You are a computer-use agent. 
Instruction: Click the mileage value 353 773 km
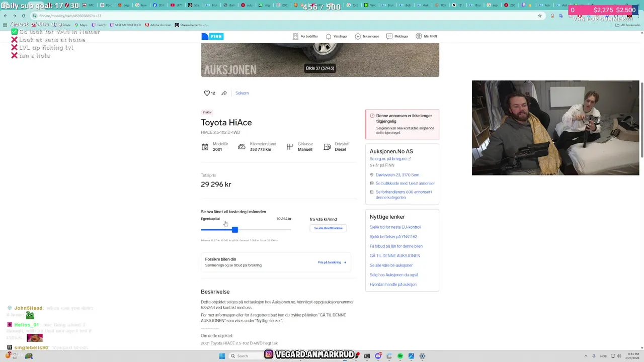pos(261,149)
